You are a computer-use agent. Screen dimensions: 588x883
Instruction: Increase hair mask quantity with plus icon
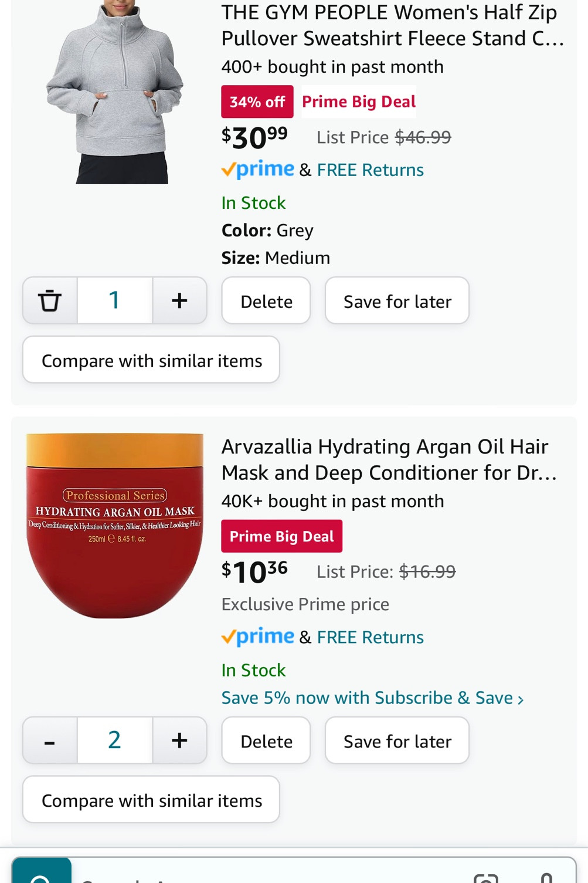point(179,740)
